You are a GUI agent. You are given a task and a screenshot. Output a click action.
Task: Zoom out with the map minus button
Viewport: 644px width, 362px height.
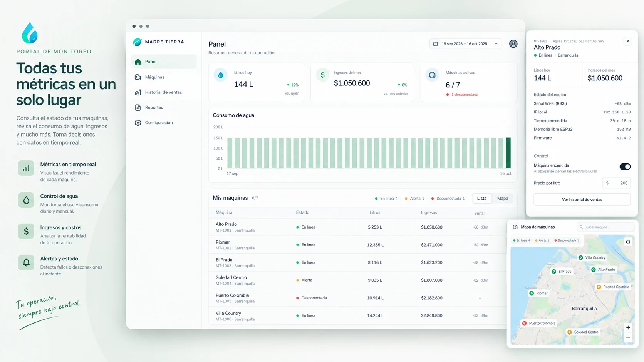point(628,337)
